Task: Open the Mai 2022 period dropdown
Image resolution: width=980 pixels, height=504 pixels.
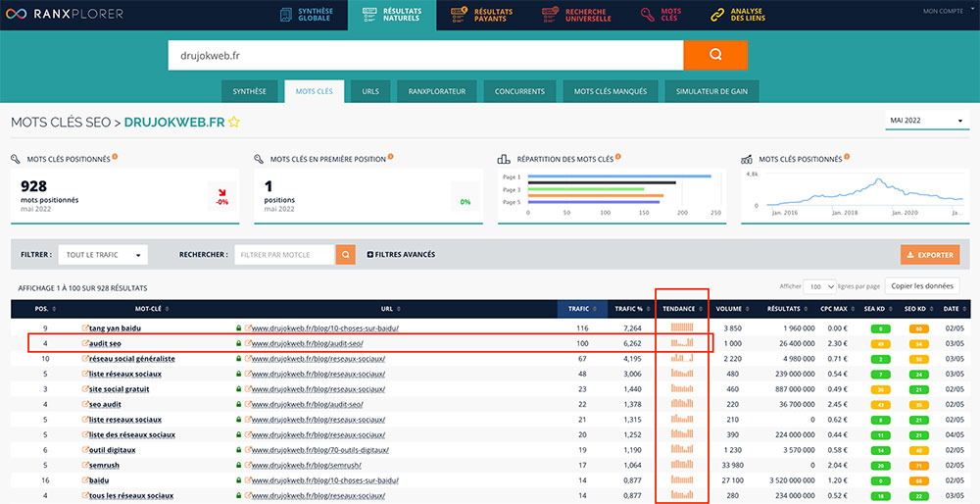Action: 927,121
